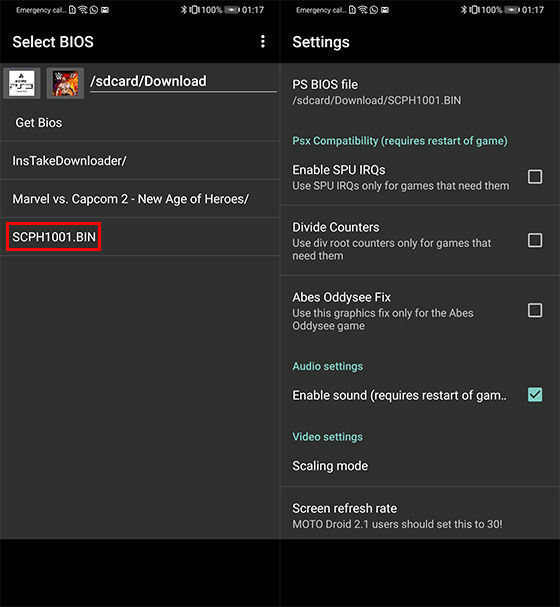Viewport: 560px width, 607px height.
Task: Check the Divide Counters checkbox
Action: (535, 240)
